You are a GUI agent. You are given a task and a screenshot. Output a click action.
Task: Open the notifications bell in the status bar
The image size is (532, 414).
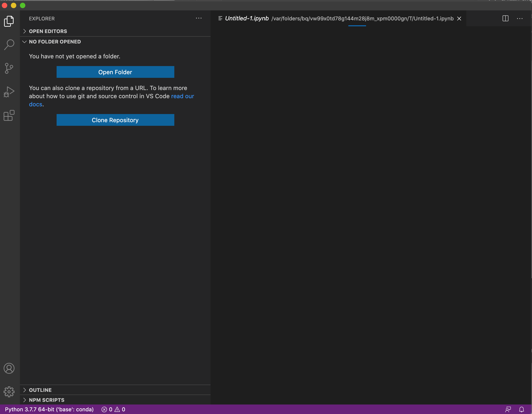[522, 409]
